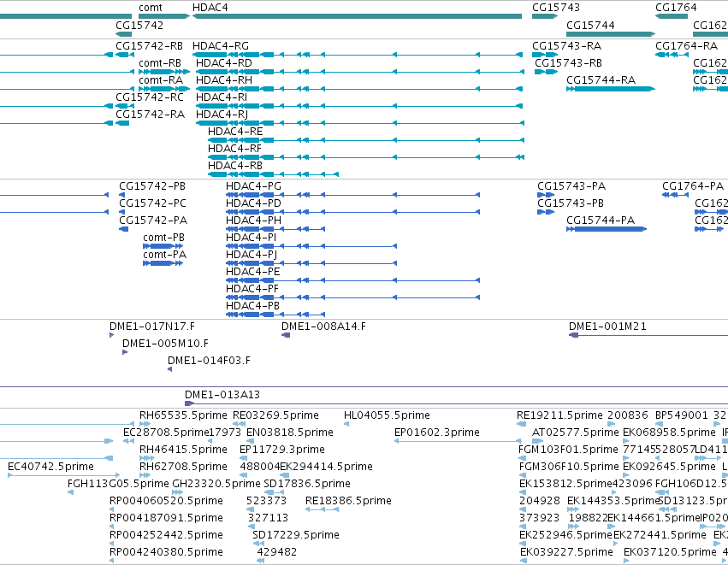Click protein CG15744-PA label
The width and height of the screenshot is (728, 565).
(x=601, y=221)
